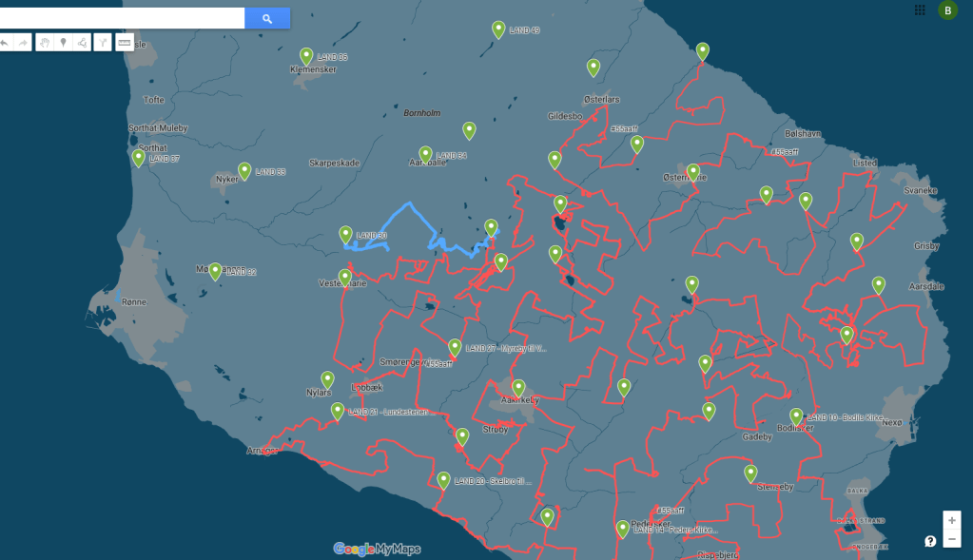Redo the last map edit
This screenshot has height=560, width=973.
(x=24, y=43)
